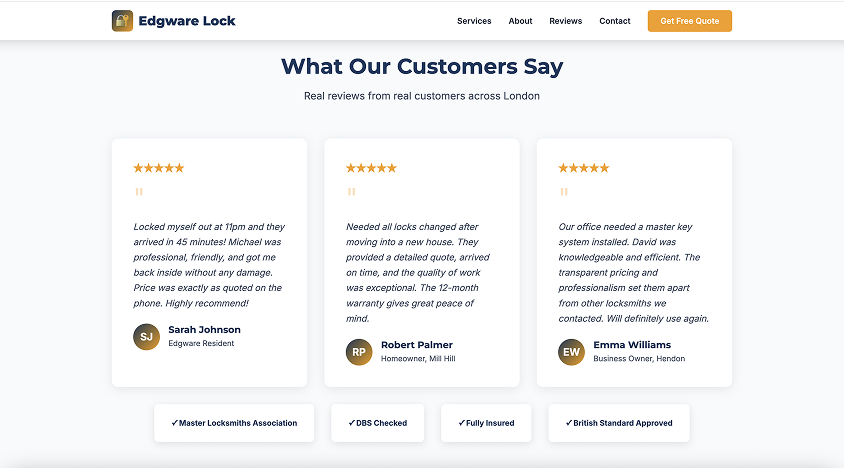Click the British Standard Approved badge
Screen dimensions: 844x468
pos(619,423)
